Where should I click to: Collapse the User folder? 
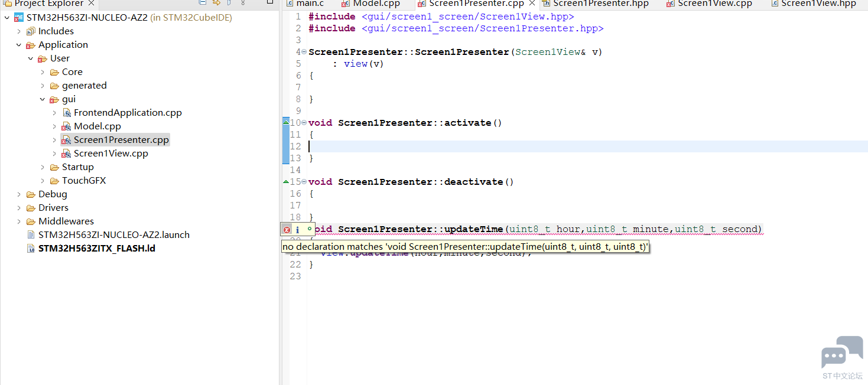[x=30, y=58]
